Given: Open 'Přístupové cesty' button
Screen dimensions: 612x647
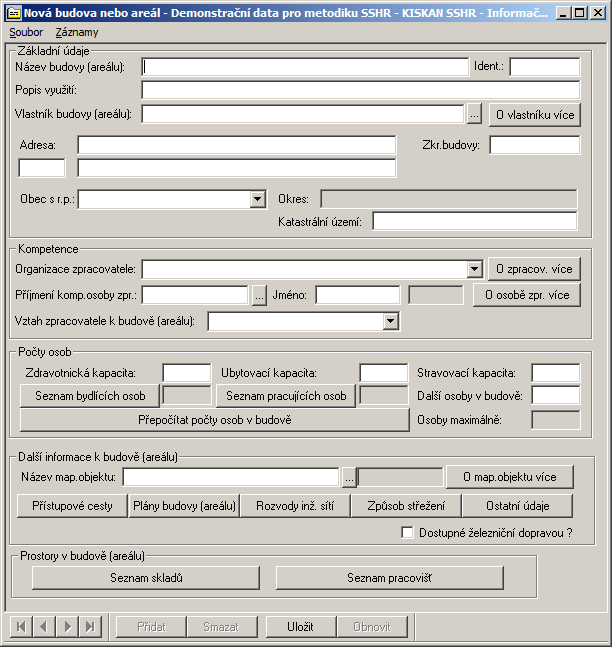Looking at the screenshot, I should [72, 506].
